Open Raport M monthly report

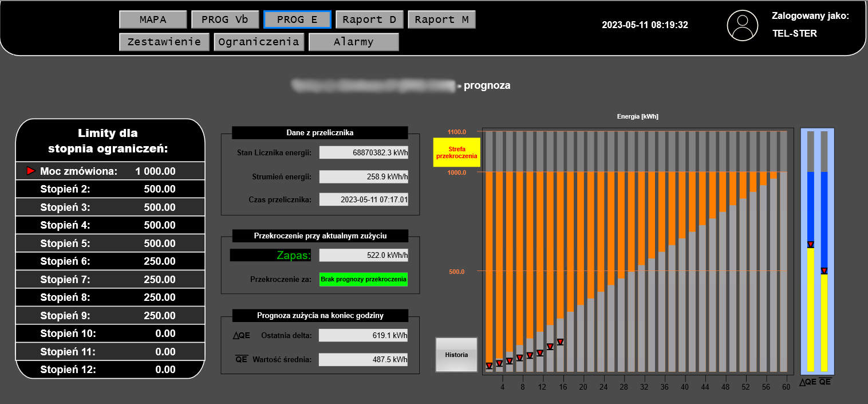(441, 19)
